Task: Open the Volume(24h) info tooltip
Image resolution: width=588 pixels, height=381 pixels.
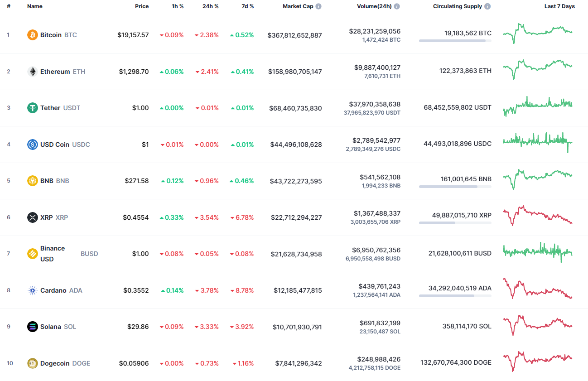Action: tap(397, 6)
